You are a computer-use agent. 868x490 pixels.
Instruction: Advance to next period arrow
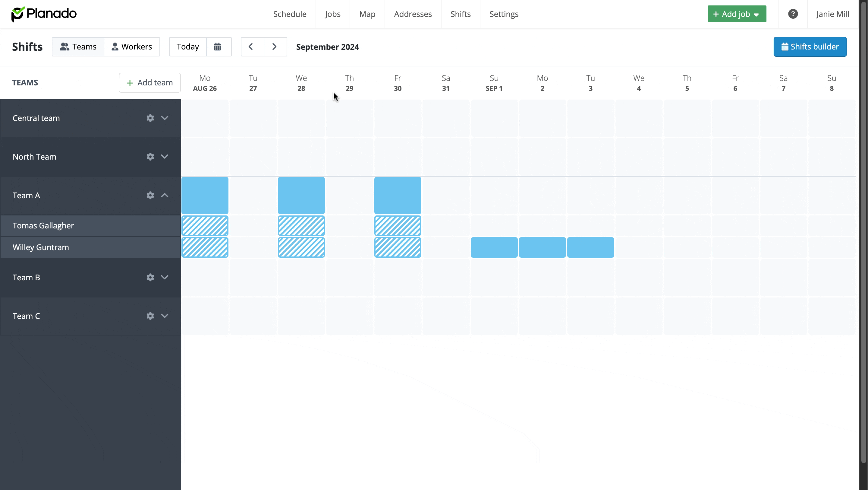(275, 47)
